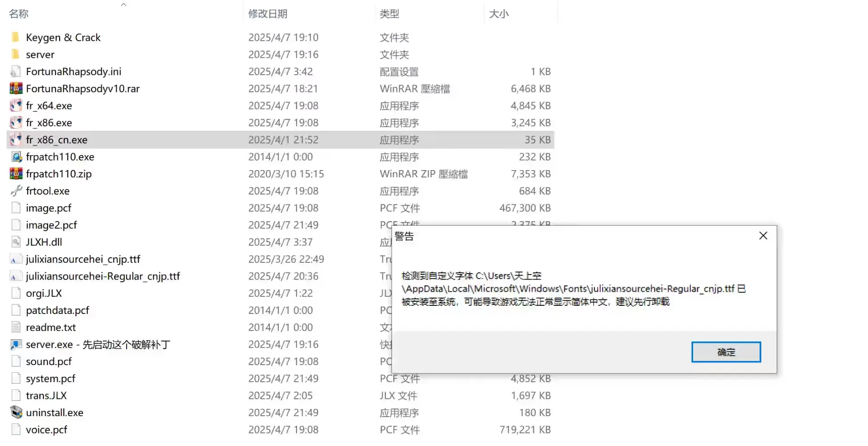
Task: Click the 719,221 KB size value
Action: pyautogui.click(x=525, y=430)
